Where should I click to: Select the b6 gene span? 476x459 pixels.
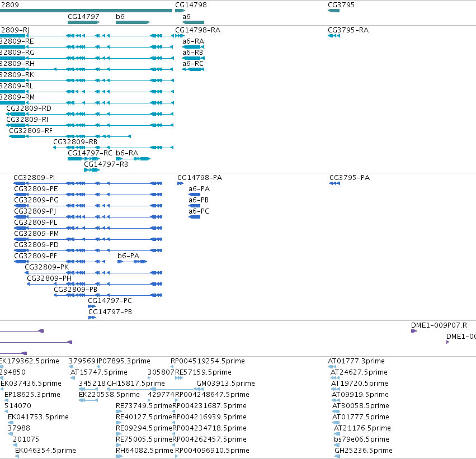coord(133,22)
